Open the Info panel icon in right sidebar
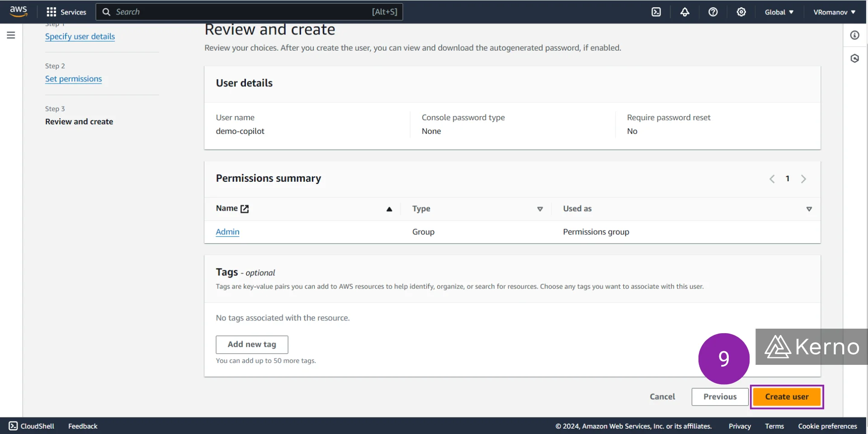This screenshot has width=868, height=434. pyautogui.click(x=854, y=35)
